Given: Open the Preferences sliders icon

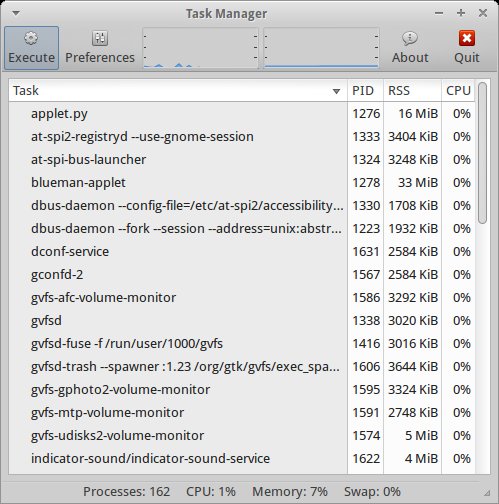Looking at the screenshot, I should tap(100, 39).
